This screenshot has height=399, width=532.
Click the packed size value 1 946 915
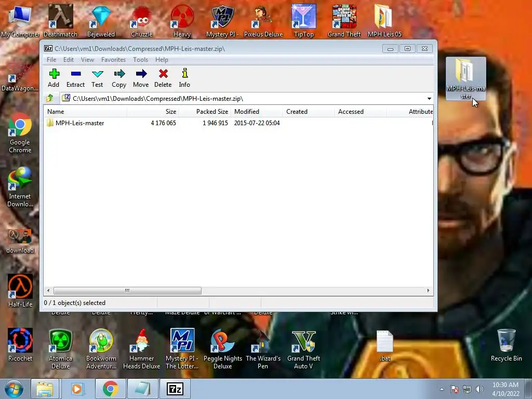[215, 123]
